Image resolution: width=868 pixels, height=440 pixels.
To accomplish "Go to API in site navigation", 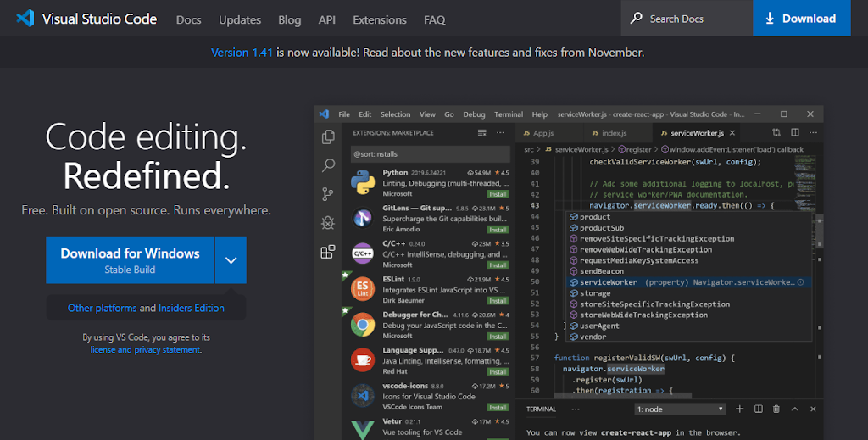I will click(326, 20).
